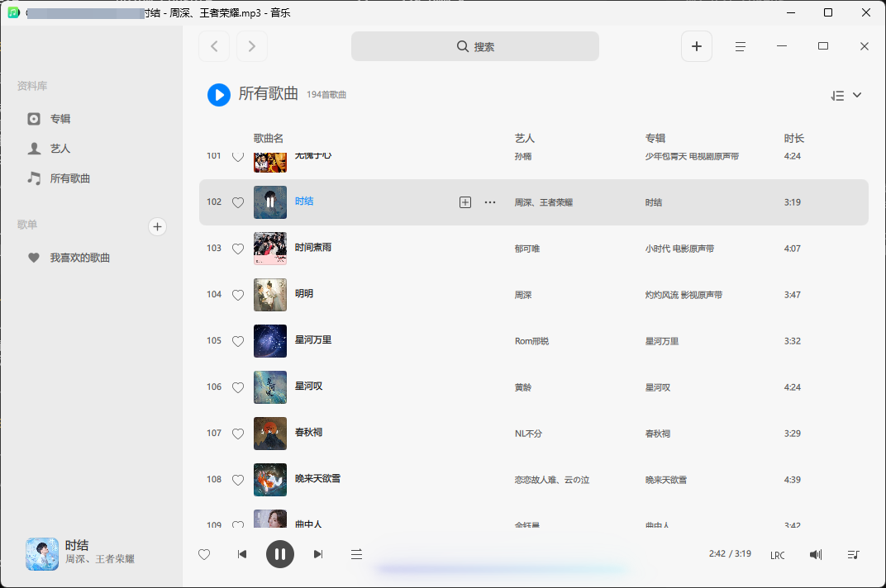Click the 星河叹 album cover
The image size is (886, 588).
click(x=270, y=387)
